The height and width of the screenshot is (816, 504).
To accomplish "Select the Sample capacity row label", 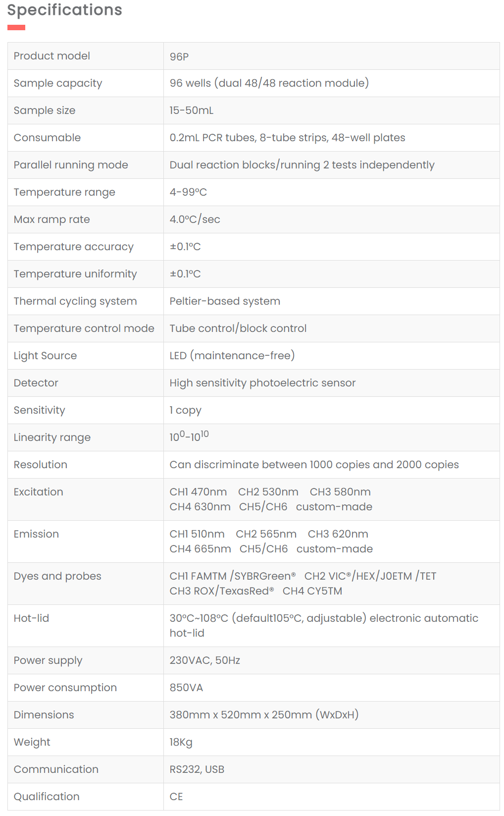I will pos(58,83).
